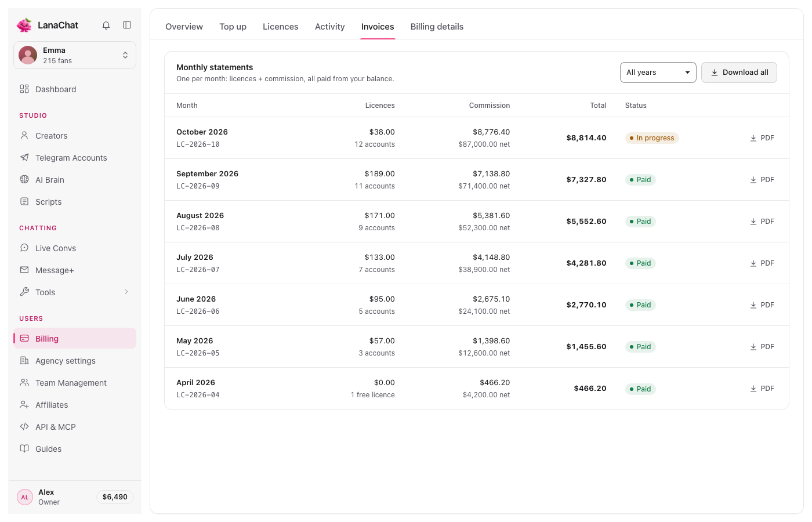
Task: Click the Download all button
Action: click(739, 72)
